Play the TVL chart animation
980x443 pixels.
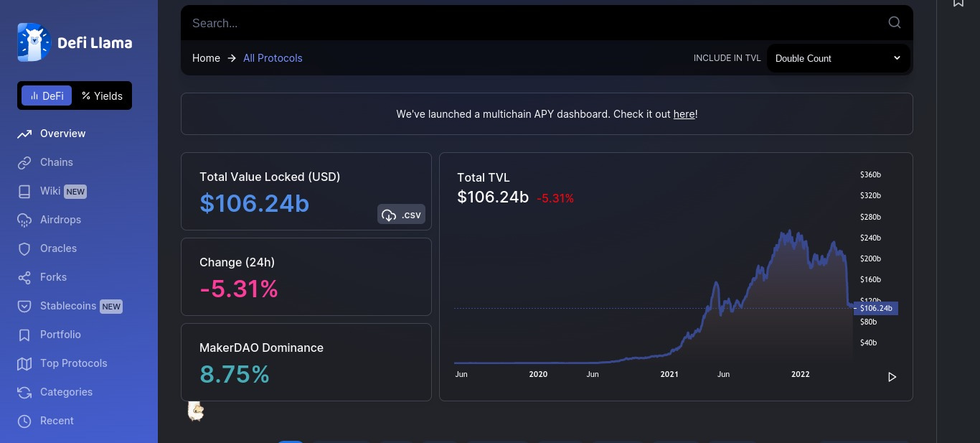(x=892, y=377)
